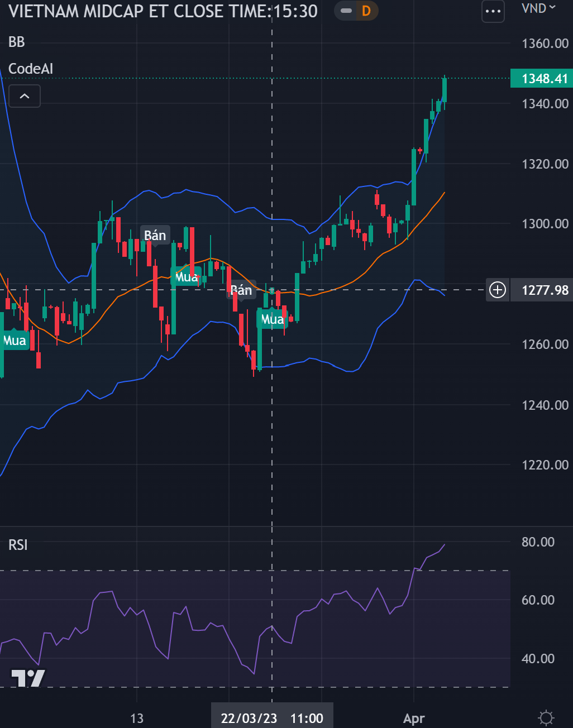Click the 'Bán' signal label near the 13th

(x=155, y=236)
